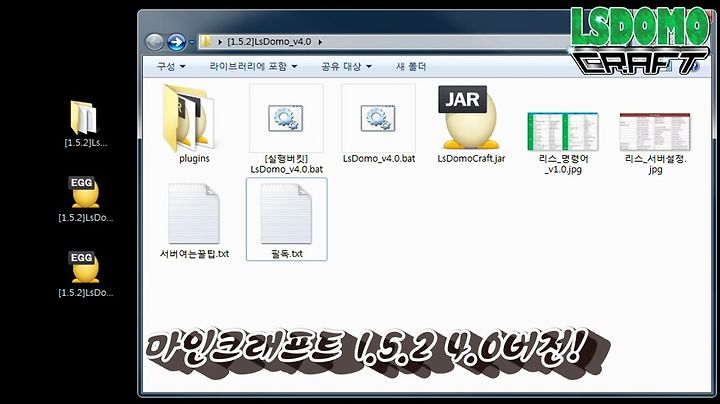Click the plugins folder name label
Image resolution: width=720 pixels, height=404 pixels.
[194, 159]
